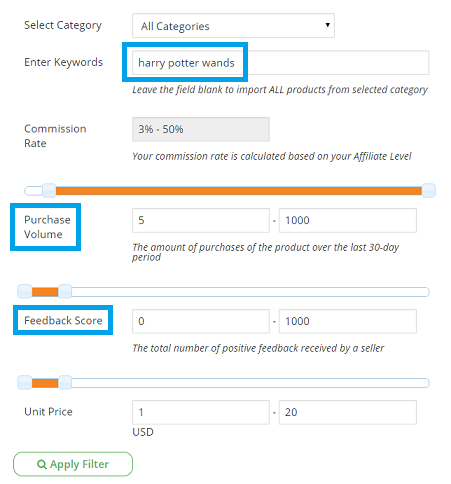The height and width of the screenshot is (484, 451).
Task: Click the Commission Rate 3% - 50% field
Action: click(x=201, y=129)
